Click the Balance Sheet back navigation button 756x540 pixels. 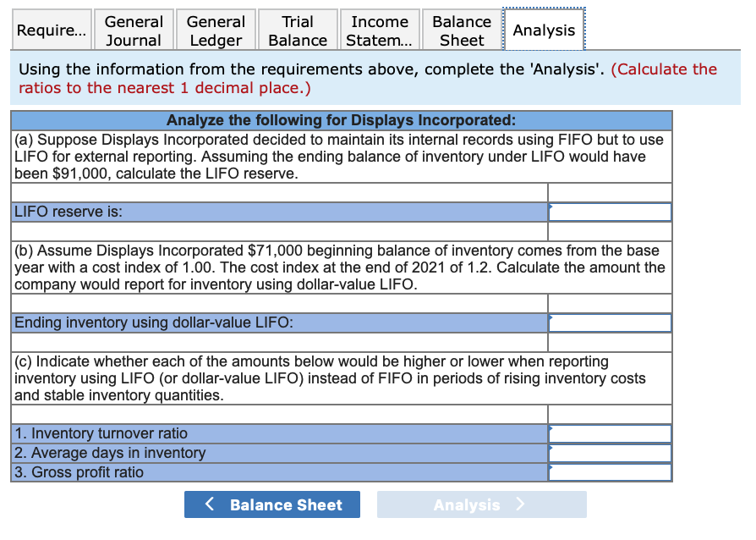[x=271, y=504]
